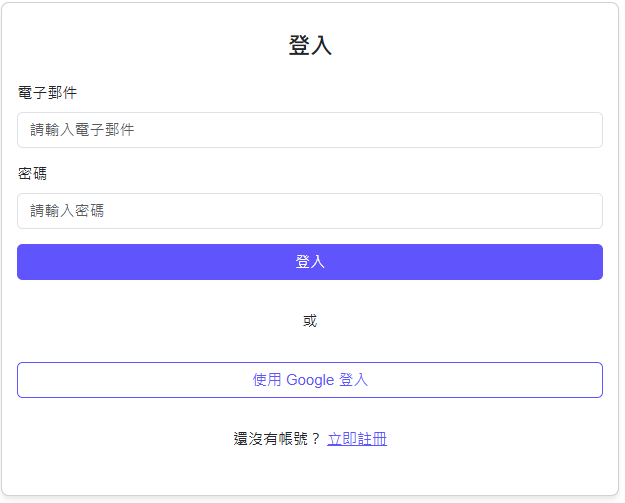Screen dimensions: 625x503
Task: Sign in using the outlined Google button
Action: click(x=309, y=380)
